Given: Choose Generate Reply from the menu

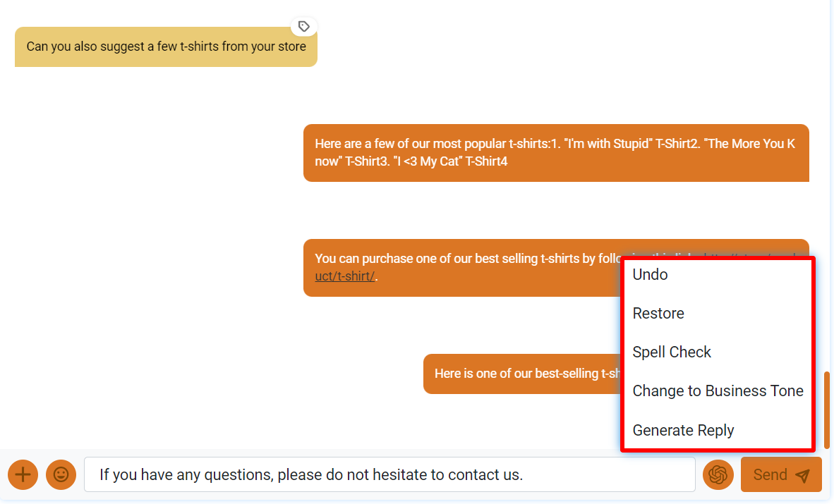Looking at the screenshot, I should tap(683, 430).
